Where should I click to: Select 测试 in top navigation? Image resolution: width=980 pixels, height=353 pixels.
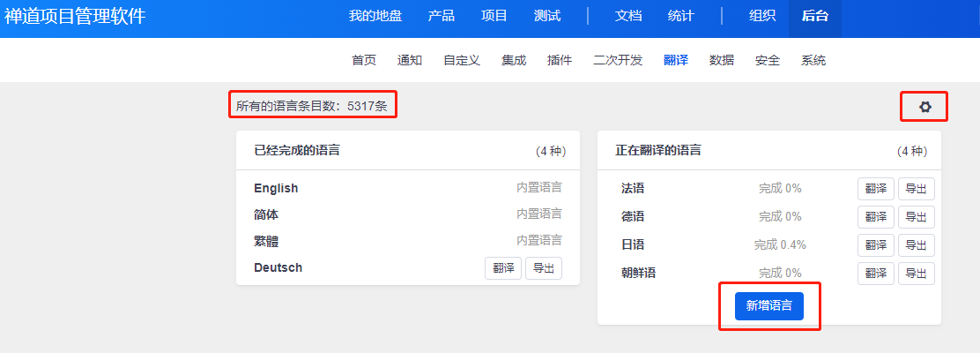[x=547, y=16]
